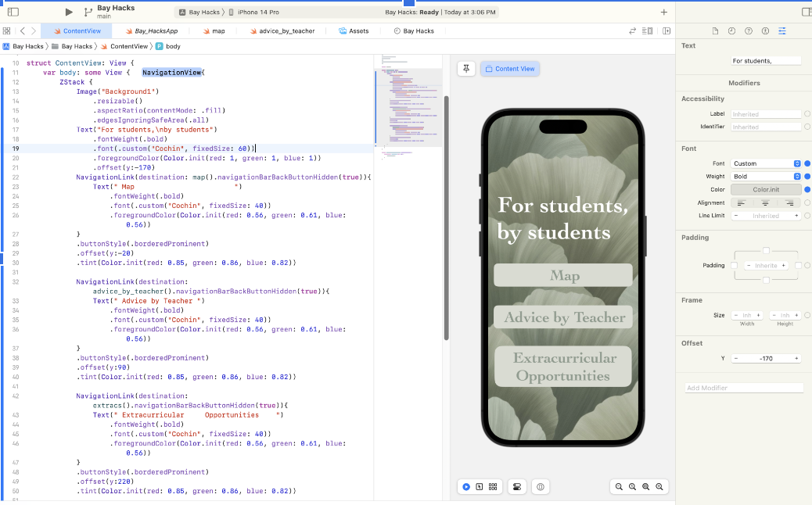Viewport: 812px width, 505px height.
Task: Toggle the Accessibility Label modifier indicator
Action: pos(807,114)
